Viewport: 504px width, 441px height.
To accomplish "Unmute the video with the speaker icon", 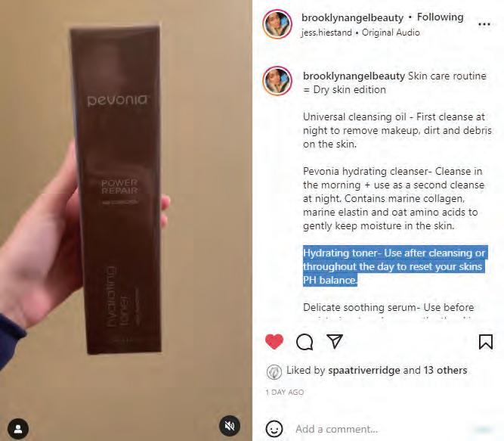I will (229, 426).
